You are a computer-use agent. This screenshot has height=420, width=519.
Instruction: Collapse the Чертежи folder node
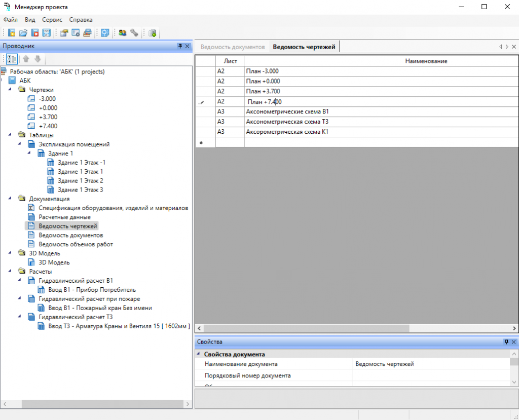point(11,90)
